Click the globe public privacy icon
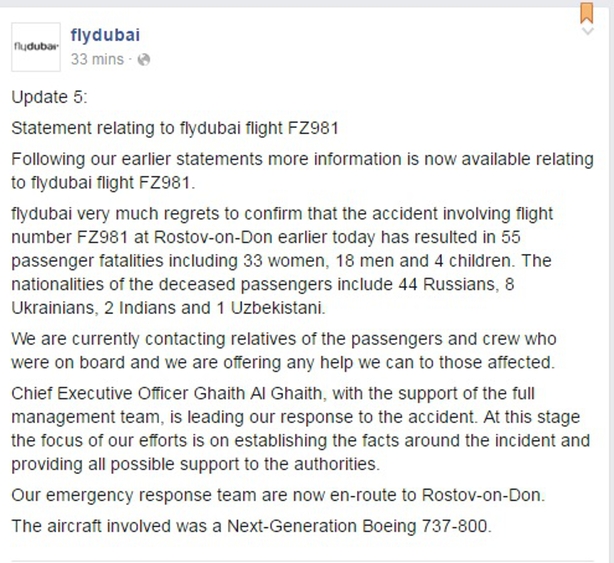Image resolution: width=614 pixels, height=563 pixels. click(144, 60)
